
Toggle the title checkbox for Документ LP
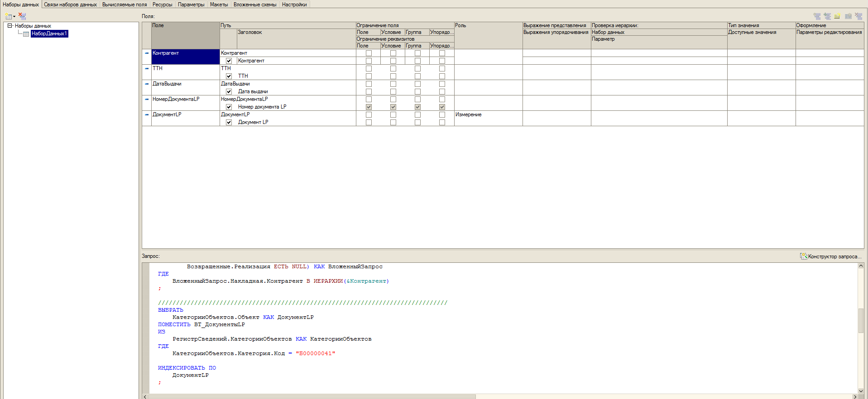[x=229, y=122]
